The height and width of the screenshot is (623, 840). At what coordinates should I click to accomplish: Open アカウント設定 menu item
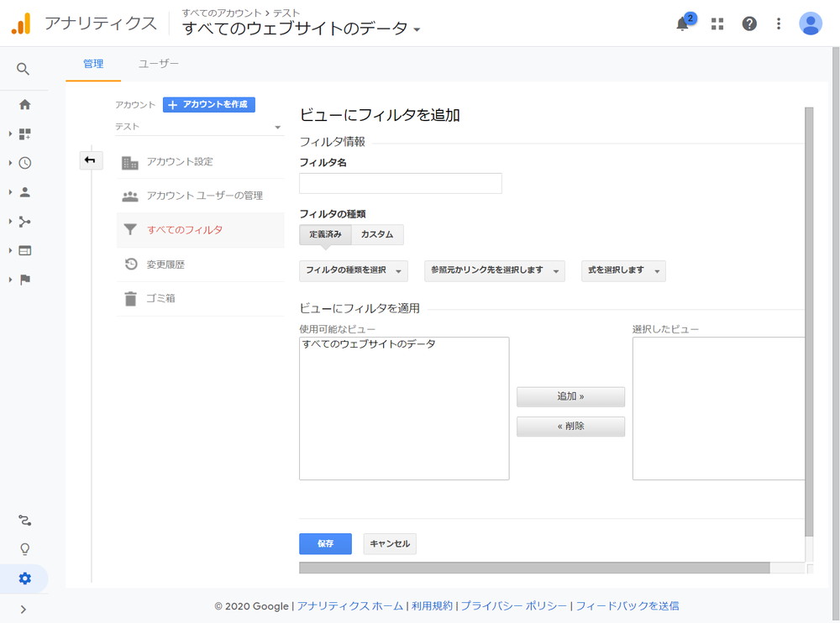click(201, 162)
